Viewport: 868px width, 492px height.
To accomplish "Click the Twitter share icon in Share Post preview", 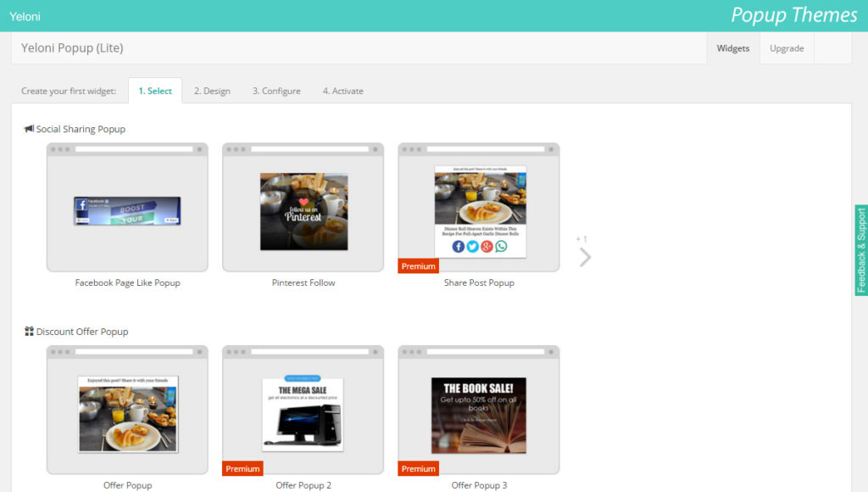I will click(x=472, y=246).
